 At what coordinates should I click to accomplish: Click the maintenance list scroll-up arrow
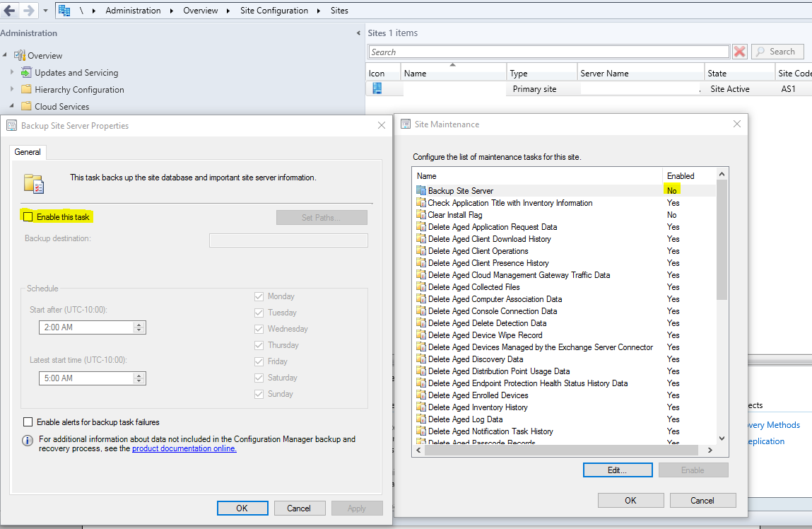[x=722, y=173]
